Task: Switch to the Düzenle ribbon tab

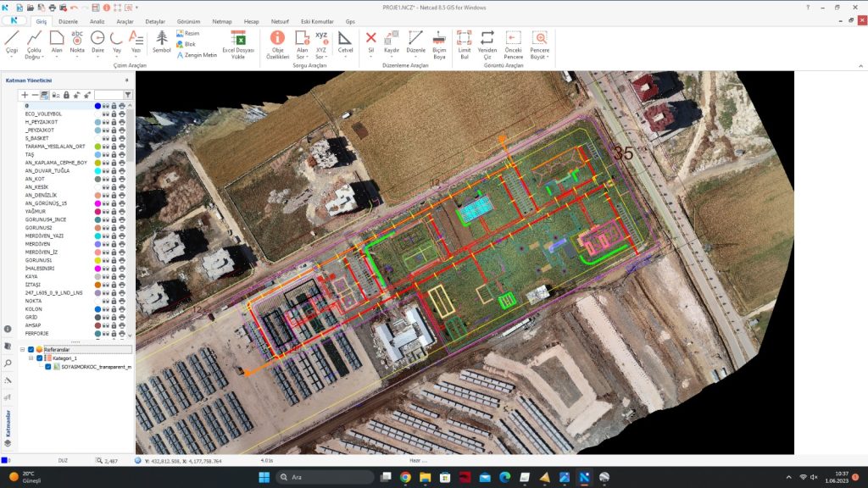Action: [x=68, y=21]
